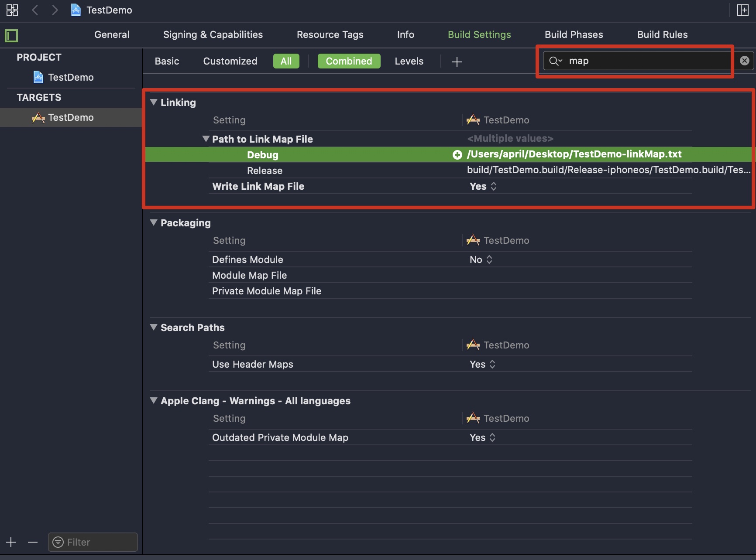Select the Use Header Maps setting

pyautogui.click(x=253, y=364)
